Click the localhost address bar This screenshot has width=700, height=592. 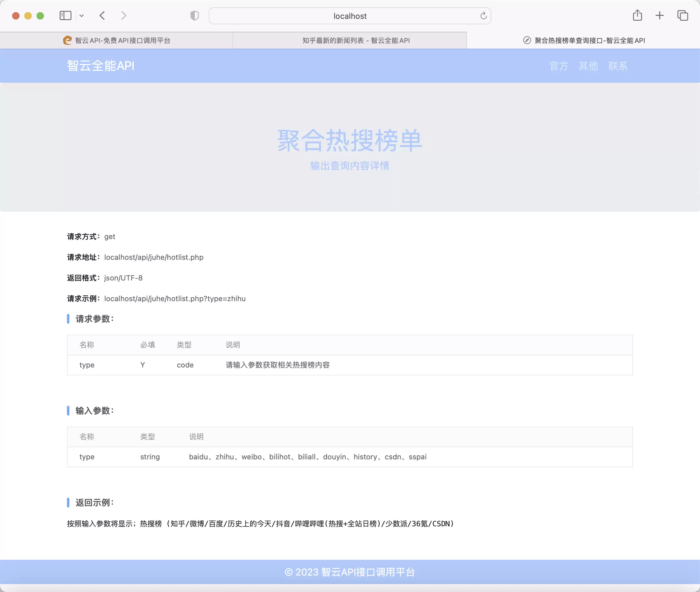click(350, 16)
